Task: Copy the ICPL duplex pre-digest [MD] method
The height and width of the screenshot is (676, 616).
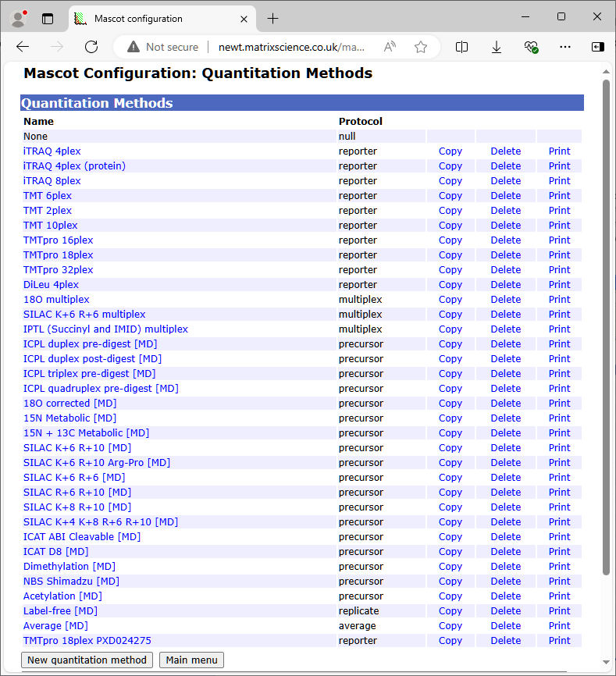Action: [x=450, y=344]
